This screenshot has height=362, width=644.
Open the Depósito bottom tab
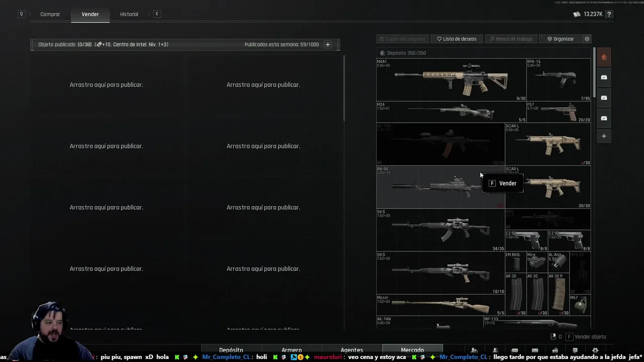click(231, 350)
